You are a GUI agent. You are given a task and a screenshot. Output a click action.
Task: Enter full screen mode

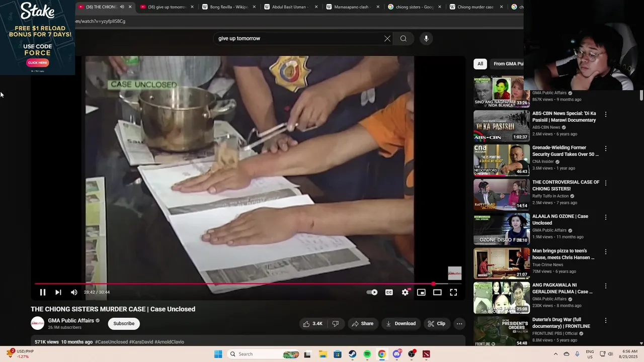coord(453,292)
